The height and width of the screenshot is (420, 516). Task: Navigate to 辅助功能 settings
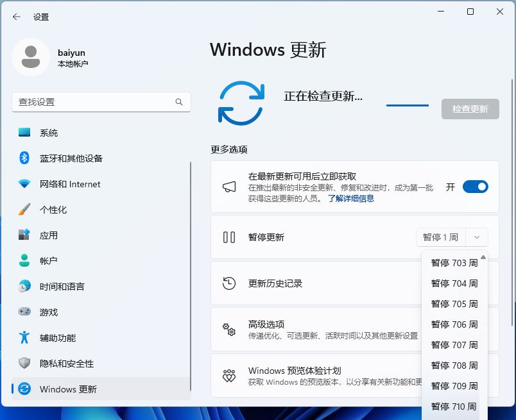[101, 338]
